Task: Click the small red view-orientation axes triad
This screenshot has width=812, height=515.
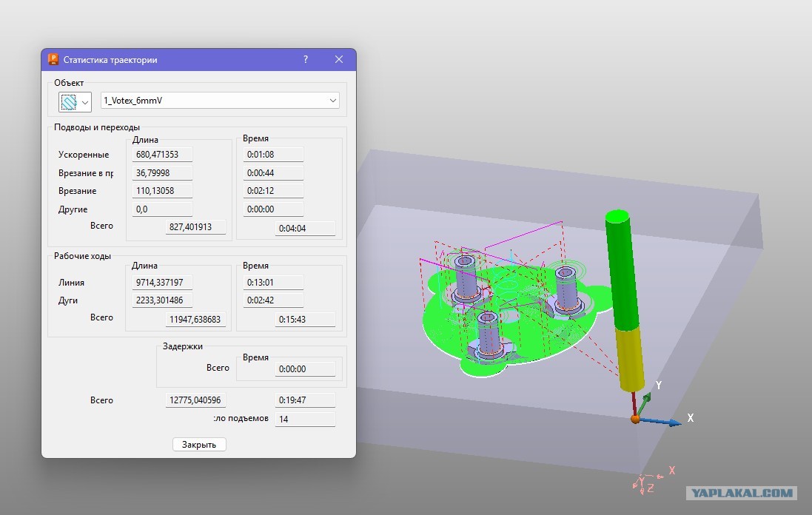Action: [x=654, y=481]
